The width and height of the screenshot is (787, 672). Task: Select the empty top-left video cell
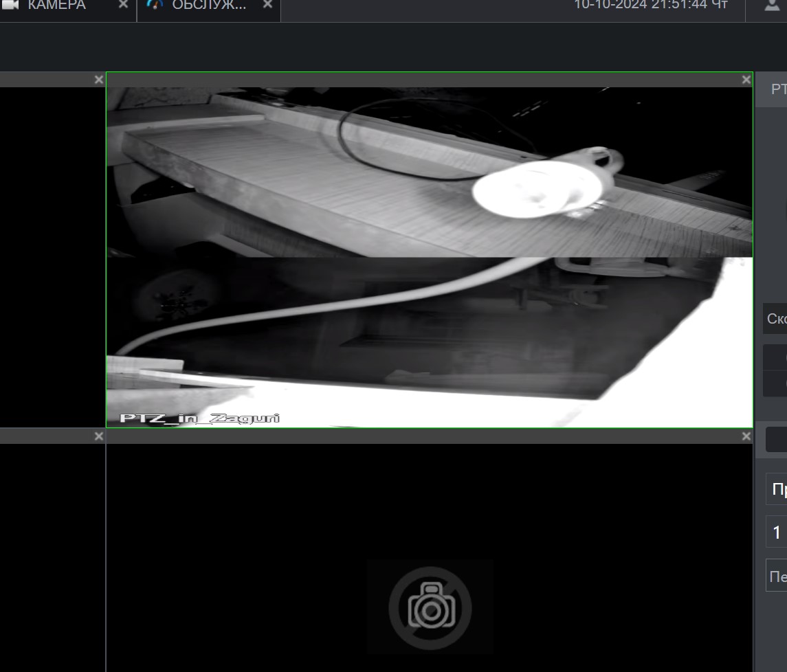[52, 254]
